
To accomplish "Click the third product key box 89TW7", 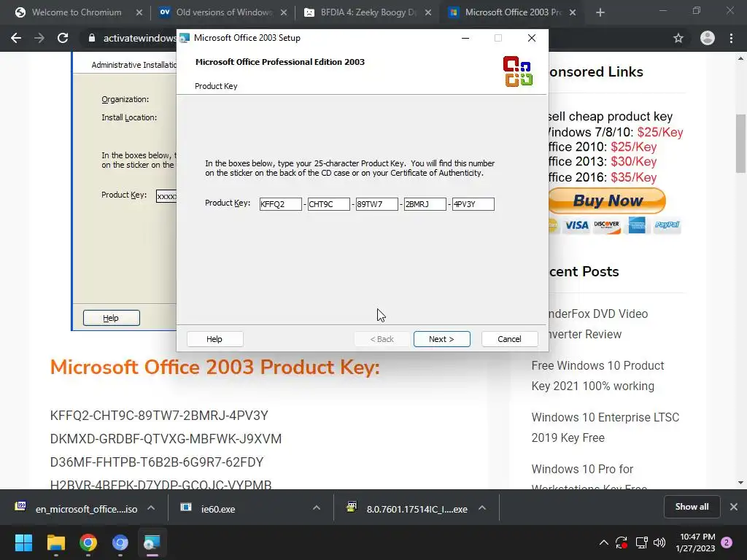I will point(376,204).
